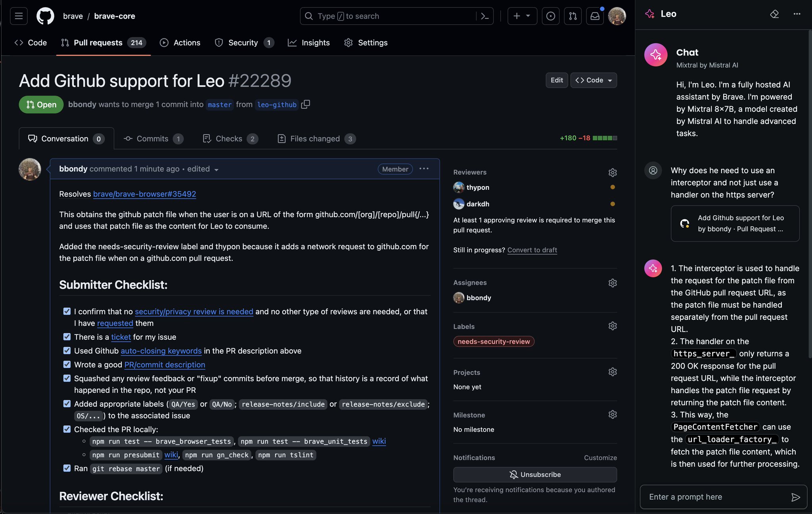Copy the leo-github branch name
812x514 pixels.
pyautogui.click(x=305, y=104)
